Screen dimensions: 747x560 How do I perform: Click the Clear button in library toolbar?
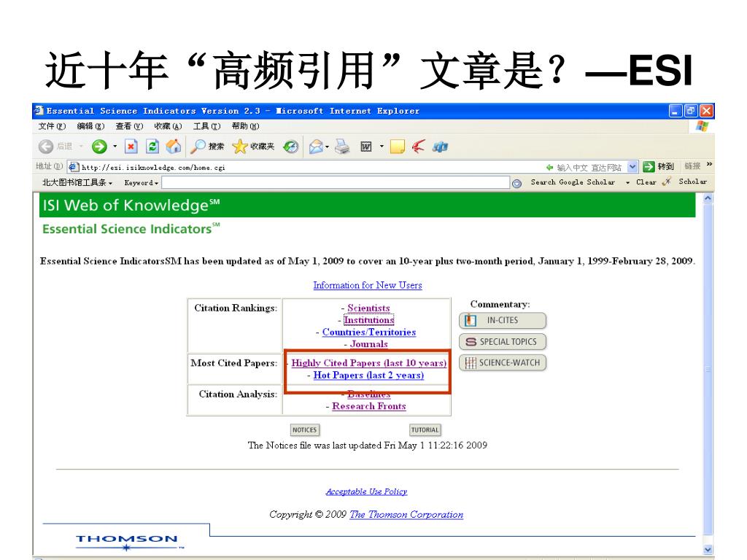(646, 182)
